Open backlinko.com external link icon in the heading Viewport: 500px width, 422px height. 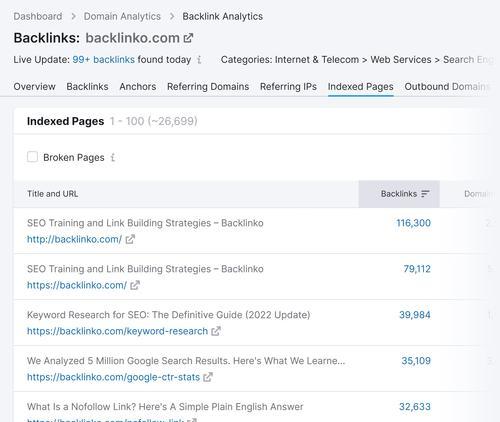point(188,38)
